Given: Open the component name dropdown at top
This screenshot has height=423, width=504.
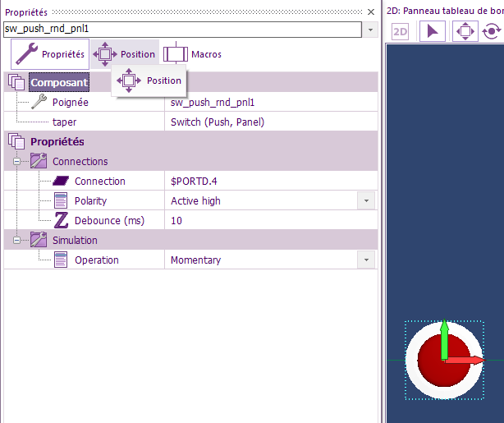Looking at the screenshot, I should click(371, 29).
